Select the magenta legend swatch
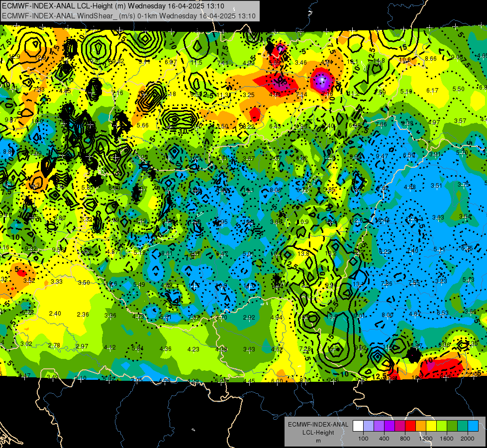 (x=400, y=426)
